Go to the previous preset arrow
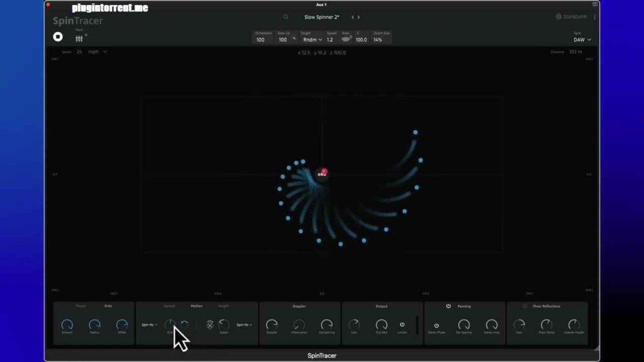Screen dimensions: 644x362 pyautogui.click(x=352, y=17)
